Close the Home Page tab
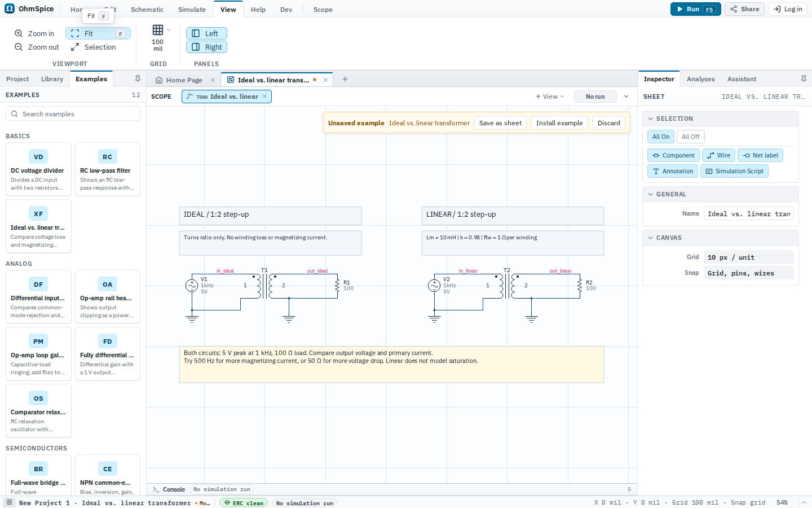Viewport: 812px width, 508px height. [x=213, y=80]
